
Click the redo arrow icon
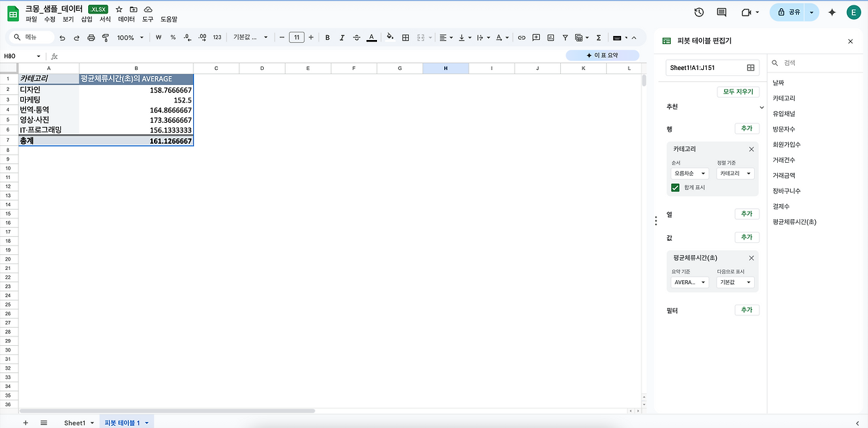[77, 38]
